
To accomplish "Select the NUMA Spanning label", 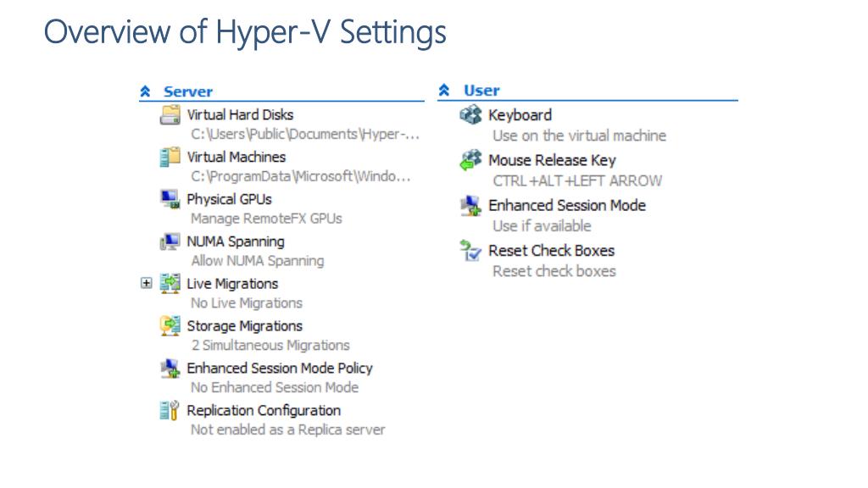I will click(236, 241).
